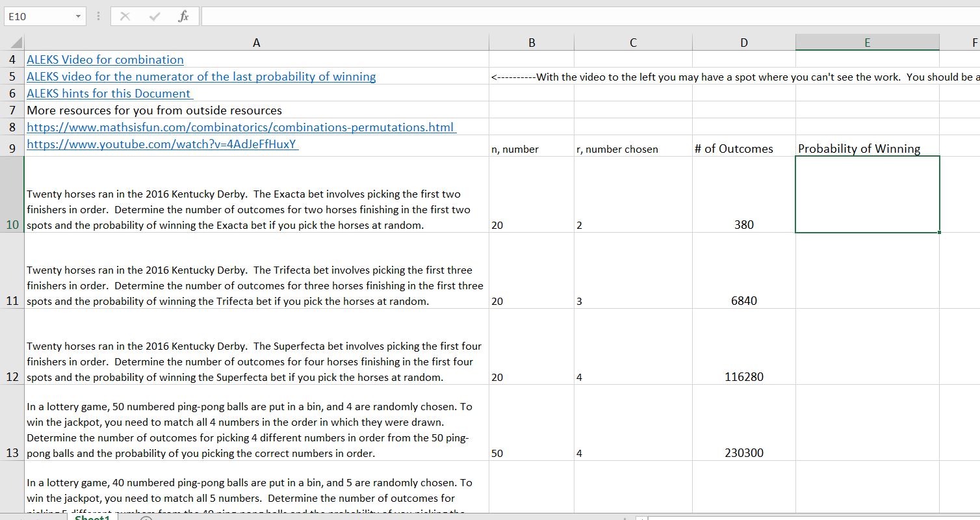Select the outcomes cell showing 6840

coord(744,270)
